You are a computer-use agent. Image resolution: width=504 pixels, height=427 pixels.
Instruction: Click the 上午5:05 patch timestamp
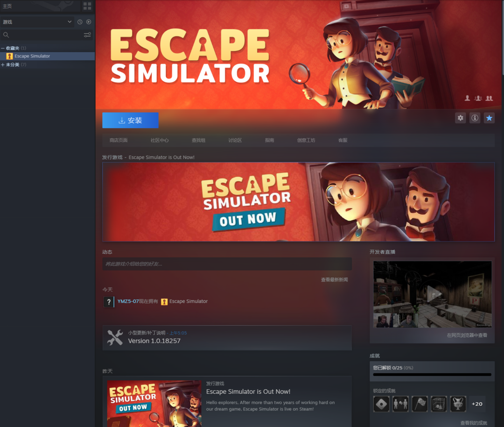178,333
